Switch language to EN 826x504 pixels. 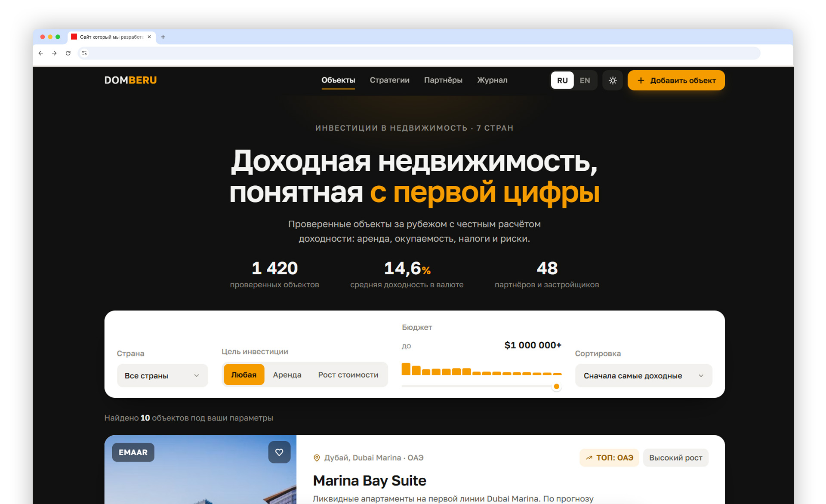pos(585,80)
